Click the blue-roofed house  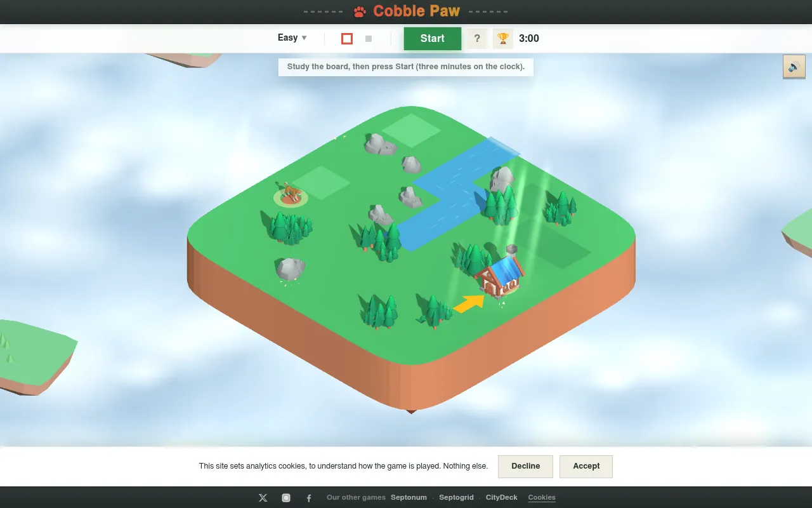pos(502,276)
